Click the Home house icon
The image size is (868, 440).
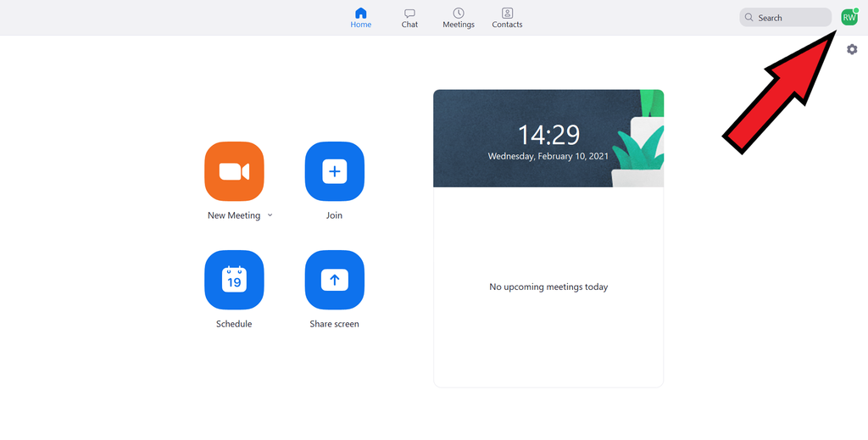click(x=361, y=13)
